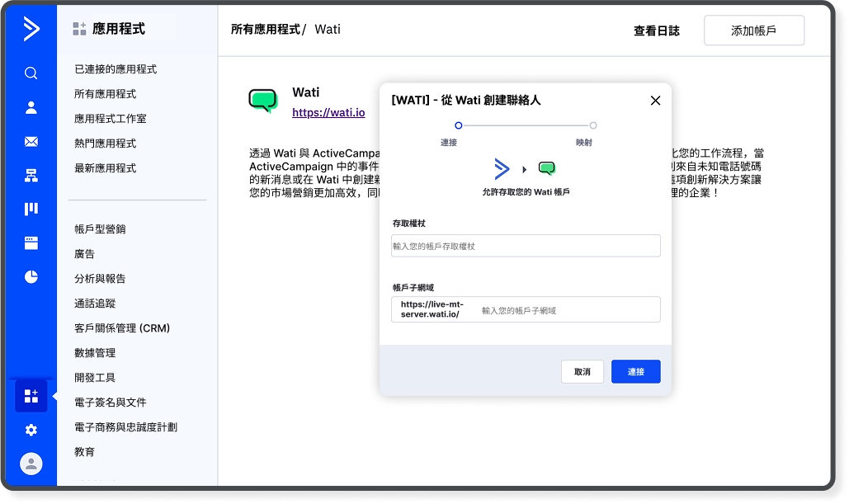This screenshot has height=504, width=849.
Task: Open 已連接的應用程式 in the sidebar
Action: tap(116, 69)
